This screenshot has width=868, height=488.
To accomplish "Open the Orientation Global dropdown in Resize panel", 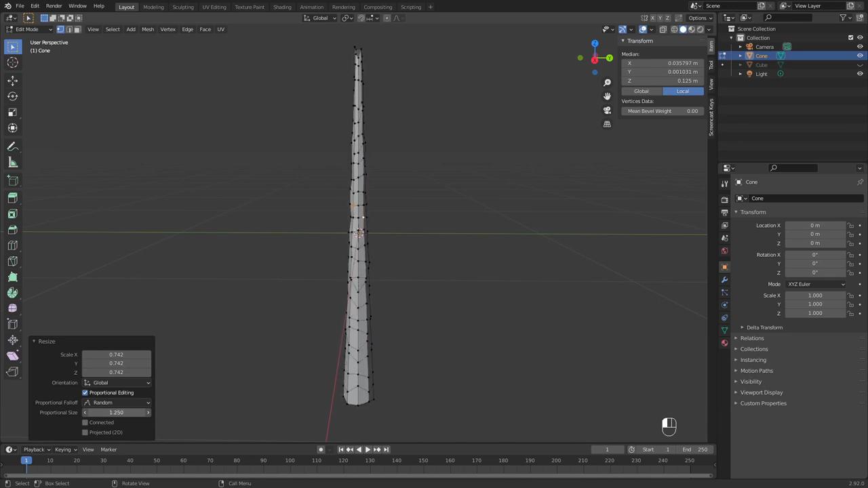I will pyautogui.click(x=117, y=383).
